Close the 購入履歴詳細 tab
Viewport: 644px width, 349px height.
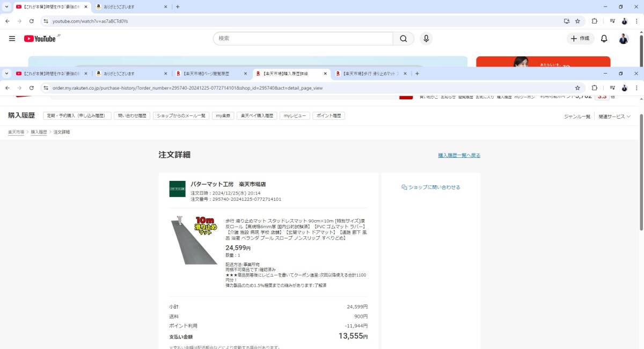[x=325, y=74]
